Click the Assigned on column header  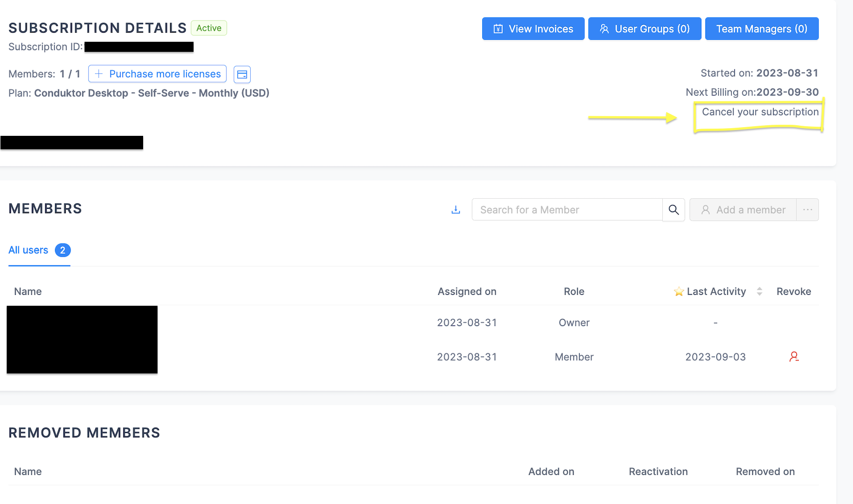467,291
